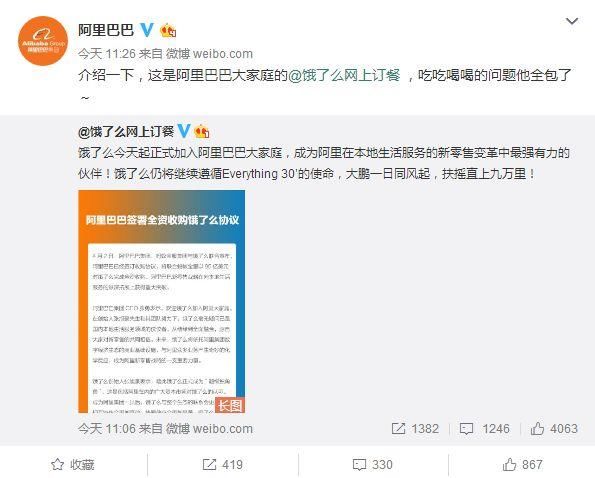The width and height of the screenshot is (595, 478).
Task: Click the crown badge beside the reposted author
Action: click(x=201, y=131)
